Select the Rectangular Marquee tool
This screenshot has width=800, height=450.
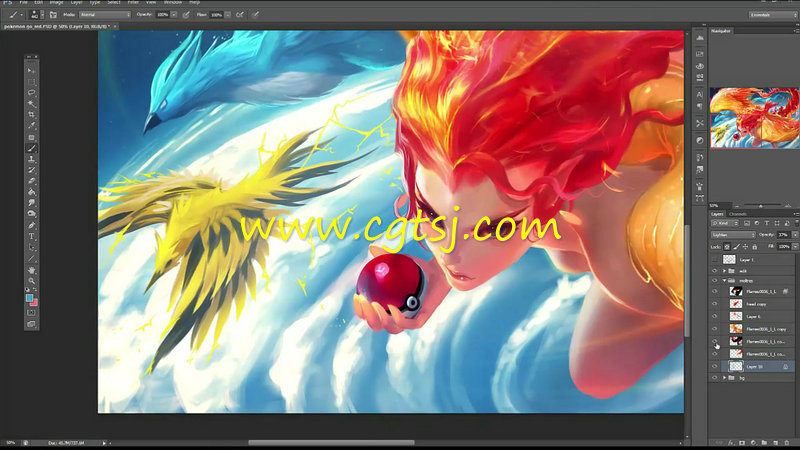coord(31,82)
